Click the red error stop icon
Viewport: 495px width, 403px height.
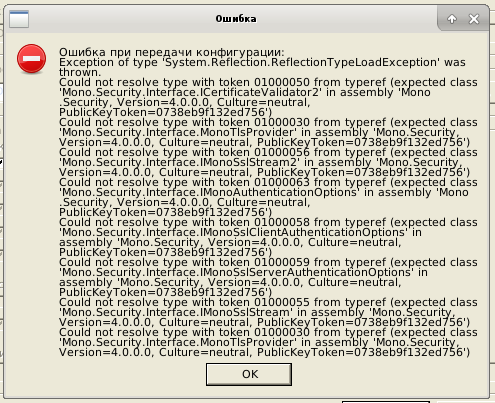click(32, 59)
